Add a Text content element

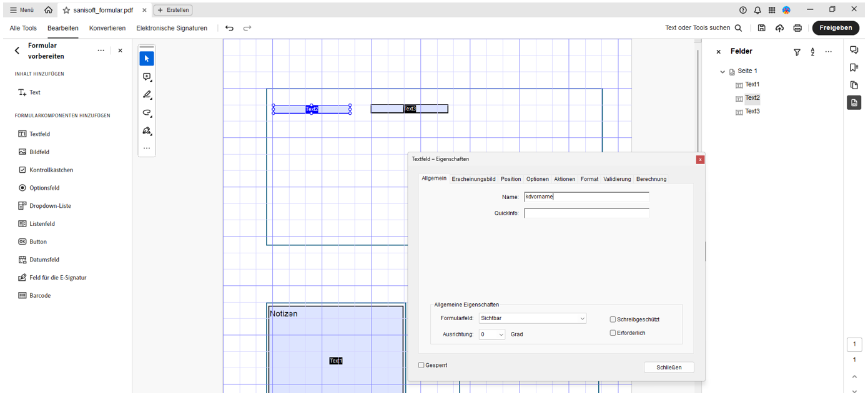tap(29, 92)
